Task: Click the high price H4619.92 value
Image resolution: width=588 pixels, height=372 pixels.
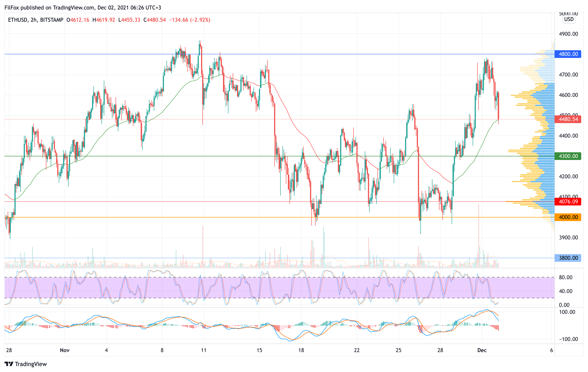Action: (104, 20)
